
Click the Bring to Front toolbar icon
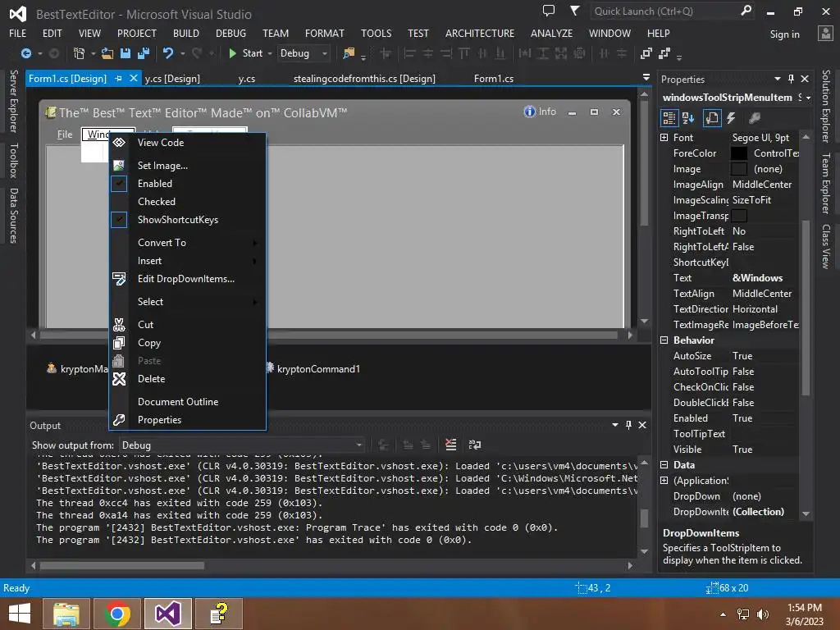(x=646, y=53)
